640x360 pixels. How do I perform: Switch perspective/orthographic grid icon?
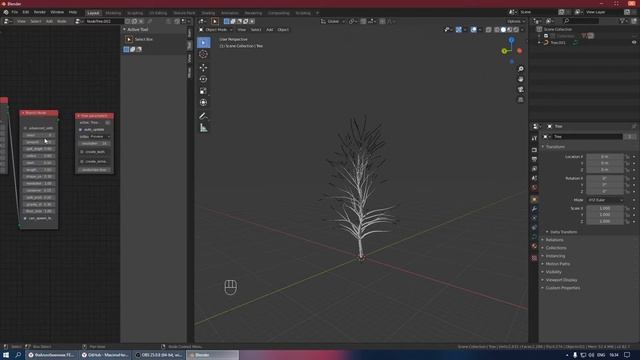tap(521, 100)
